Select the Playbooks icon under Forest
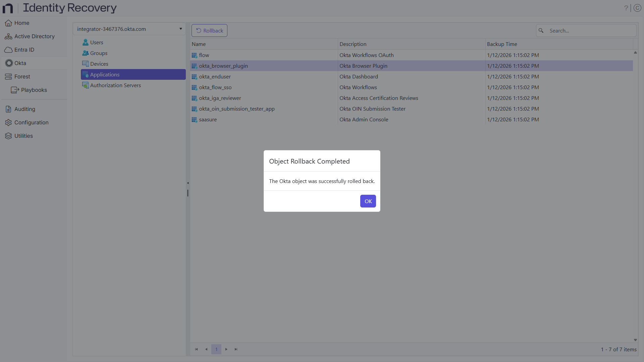 (x=15, y=90)
